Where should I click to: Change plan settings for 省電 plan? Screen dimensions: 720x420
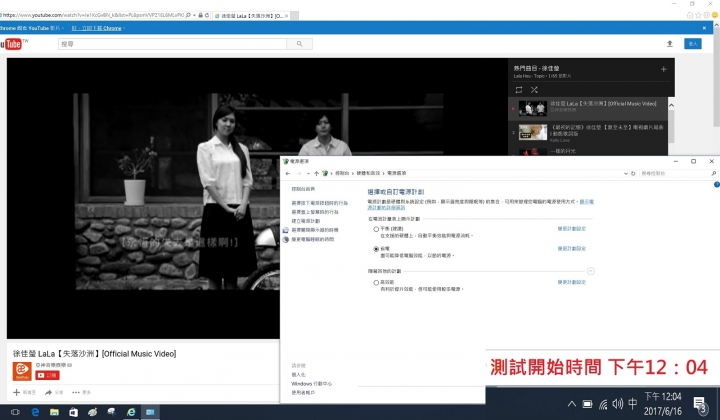(x=572, y=248)
